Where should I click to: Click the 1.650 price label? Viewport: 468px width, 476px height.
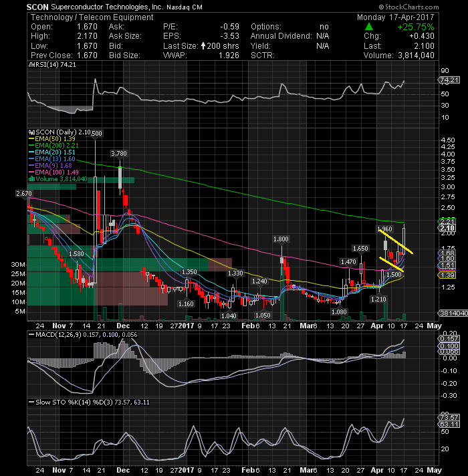point(360,248)
